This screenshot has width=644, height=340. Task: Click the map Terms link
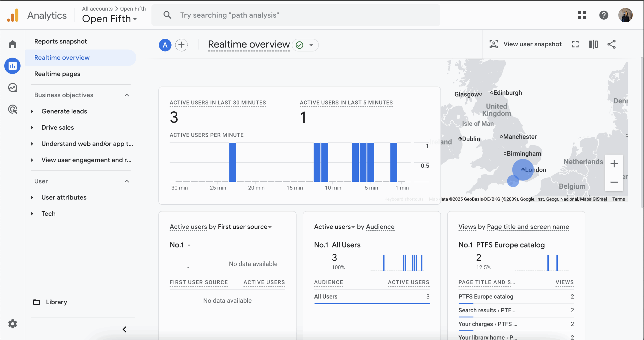point(619,199)
